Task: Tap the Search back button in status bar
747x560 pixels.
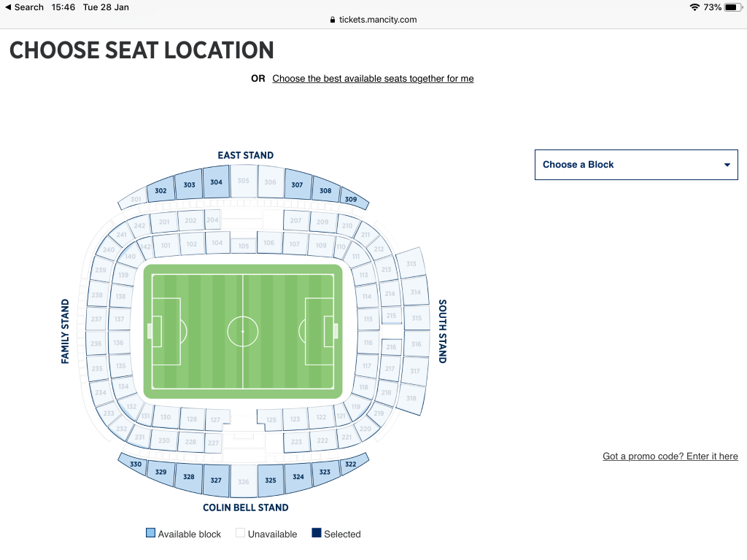Action: tap(24, 7)
